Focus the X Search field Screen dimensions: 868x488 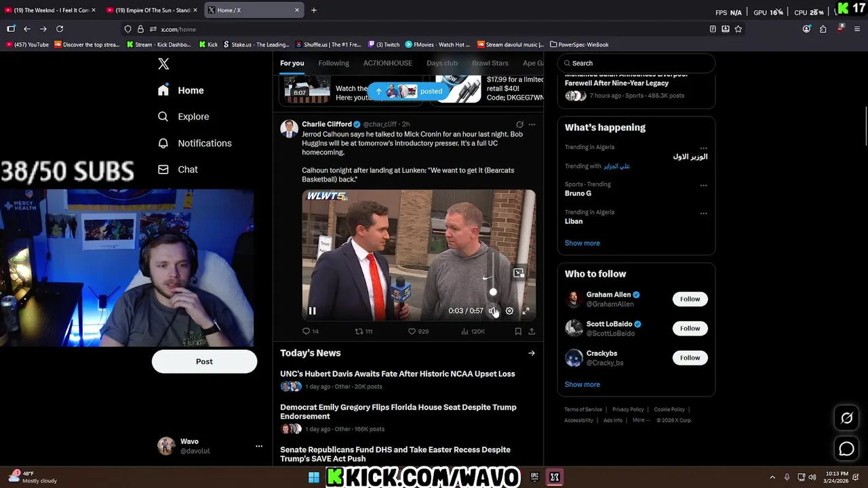(636, 63)
